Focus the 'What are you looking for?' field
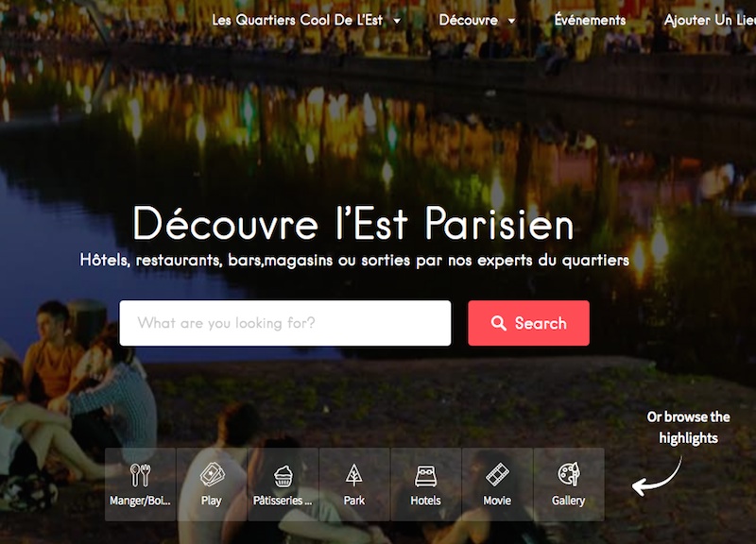The height and width of the screenshot is (544, 756). coord(285,323)
